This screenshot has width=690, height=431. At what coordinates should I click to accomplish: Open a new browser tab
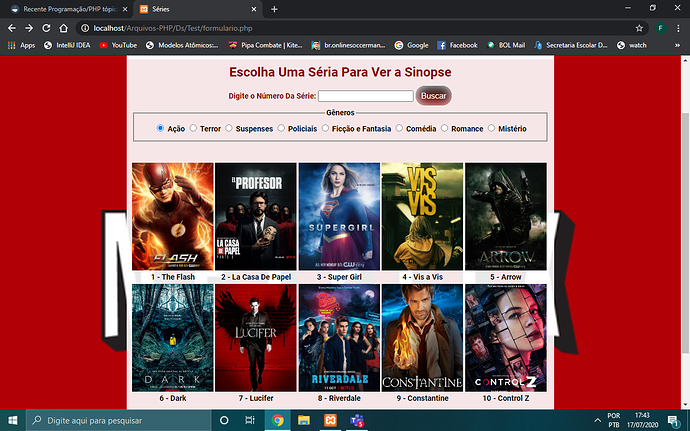tap(274, 9)
